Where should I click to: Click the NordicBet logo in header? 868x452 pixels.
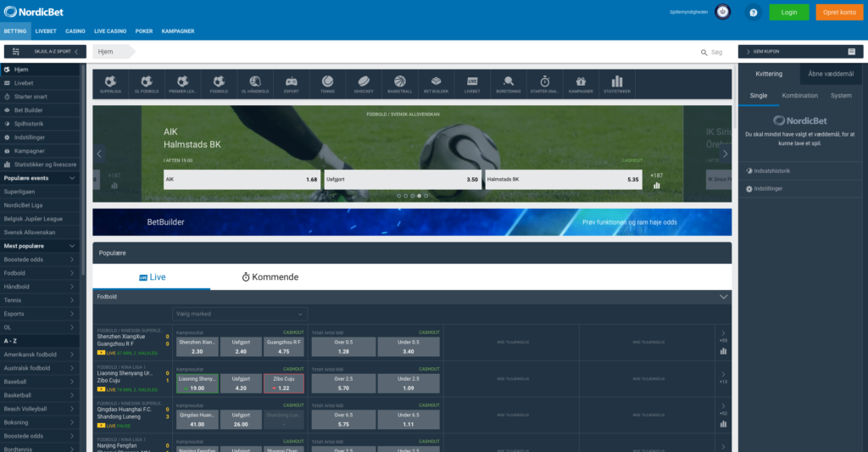(34, 12)
